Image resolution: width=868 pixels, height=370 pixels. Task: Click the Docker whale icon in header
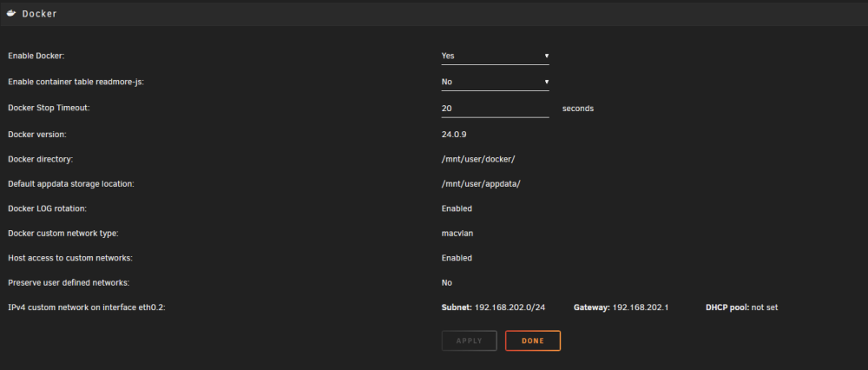pos(11,13)
